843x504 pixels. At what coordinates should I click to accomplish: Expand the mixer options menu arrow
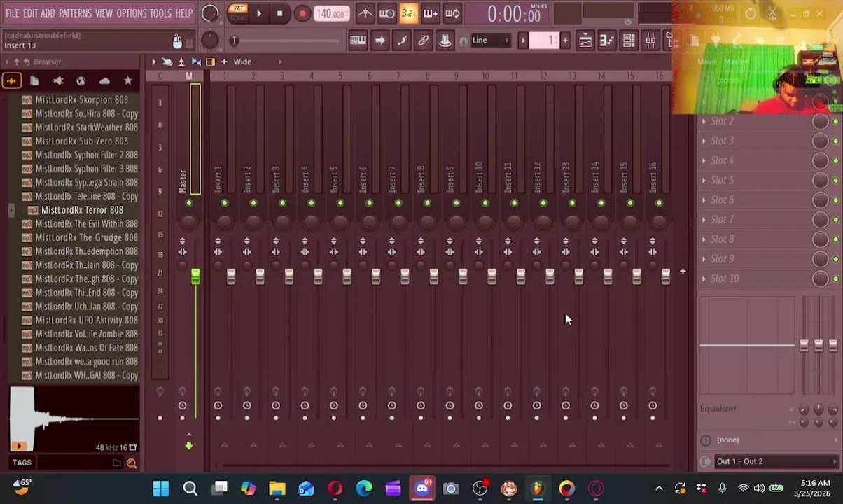coord(154,62)
